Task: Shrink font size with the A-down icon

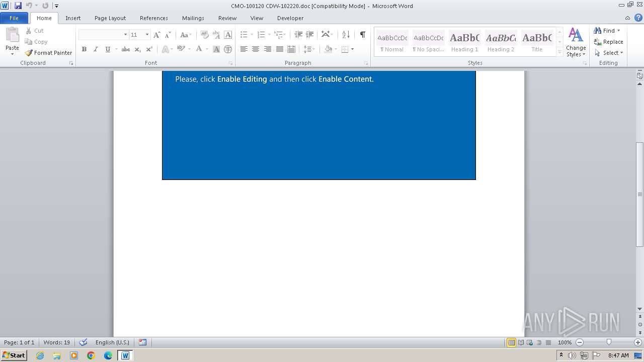Action: point(168,35)
